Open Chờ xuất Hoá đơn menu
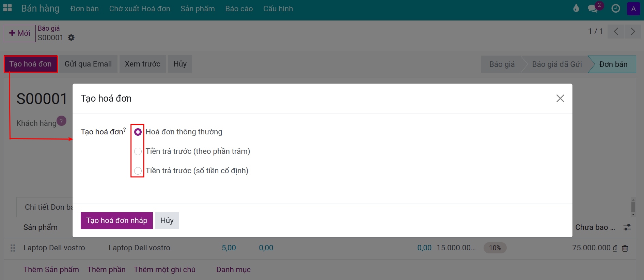The height and width of the screenshot is (280, 644). 140,9
